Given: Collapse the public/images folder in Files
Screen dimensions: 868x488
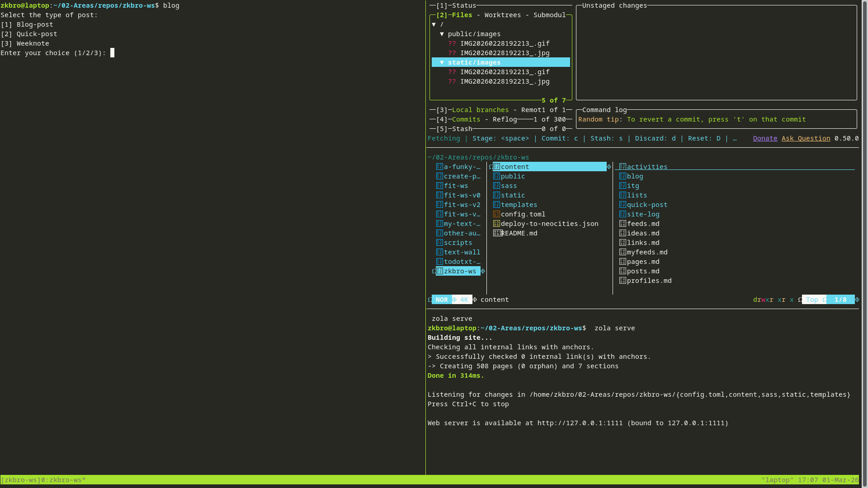Looking at the screenshot, I should coord(442,34).
